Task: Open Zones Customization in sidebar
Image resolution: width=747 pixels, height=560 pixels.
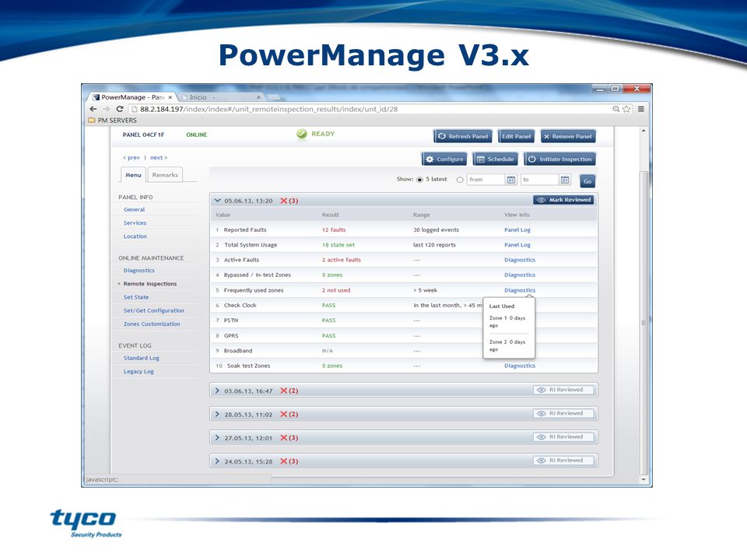Action: [152, 324]
